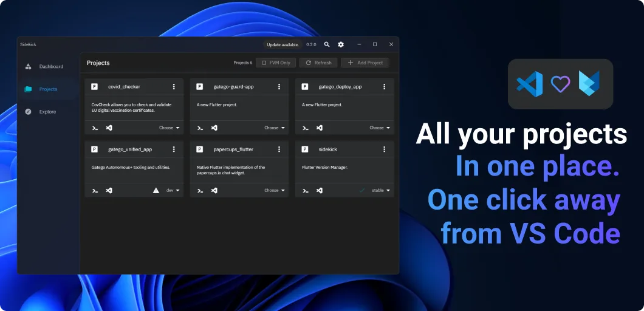
Task: Click warning triangle on gatego_unified_app
Action: tap(156, 190)
